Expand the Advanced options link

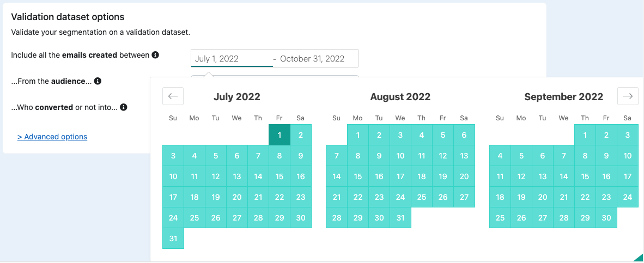pos(52,137)
